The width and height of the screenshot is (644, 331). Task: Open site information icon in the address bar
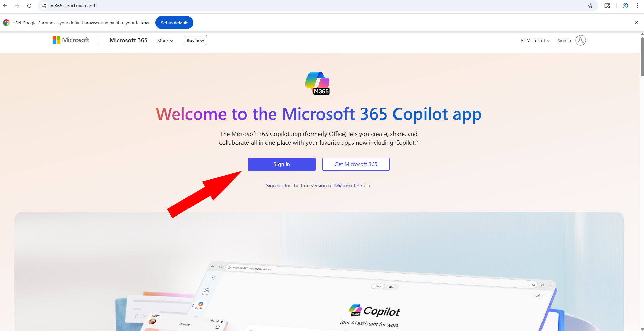pos(44,6)
